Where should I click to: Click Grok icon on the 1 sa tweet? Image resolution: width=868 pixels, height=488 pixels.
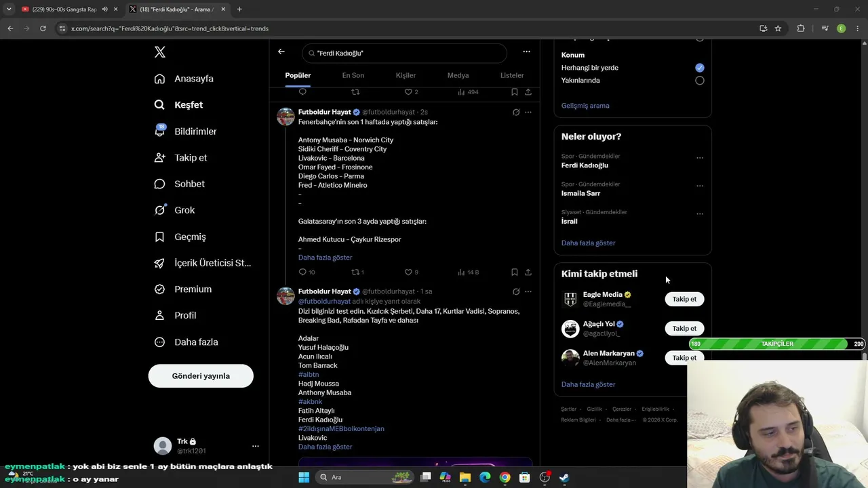(x=516, y=291)
